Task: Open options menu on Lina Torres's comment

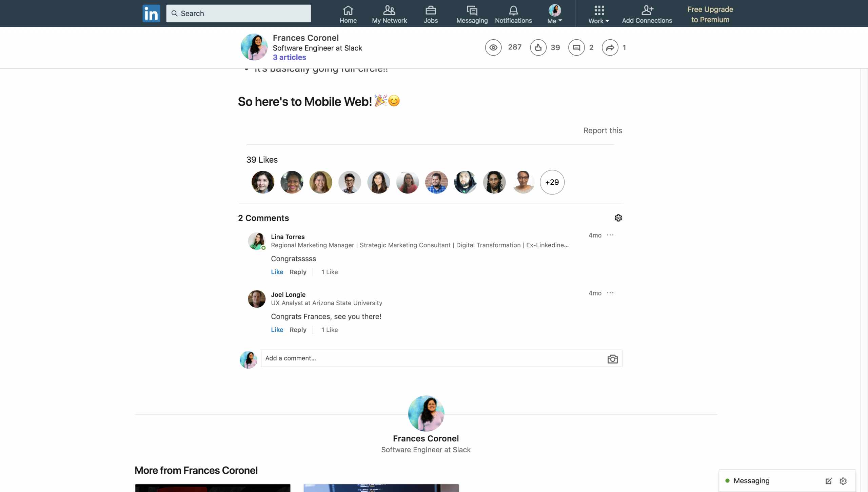Action: click(610, 235)
